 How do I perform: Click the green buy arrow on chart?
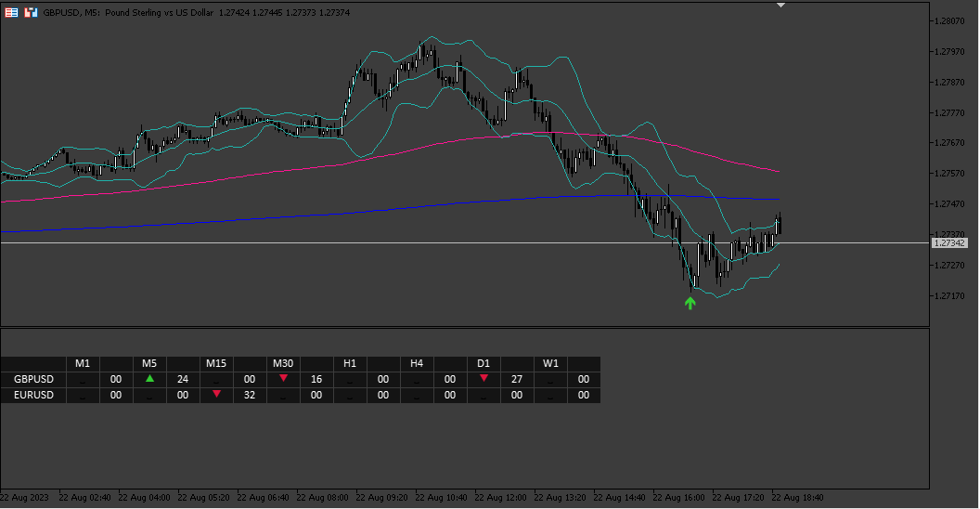(690, 304)
